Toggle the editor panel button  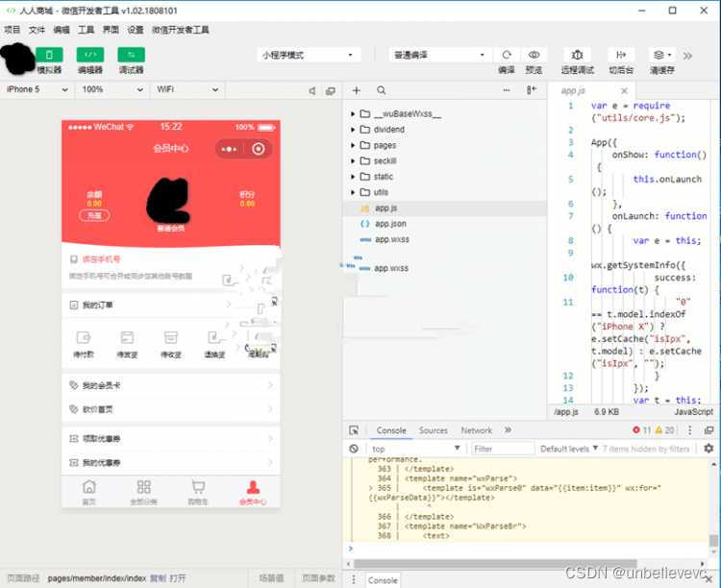90,55
